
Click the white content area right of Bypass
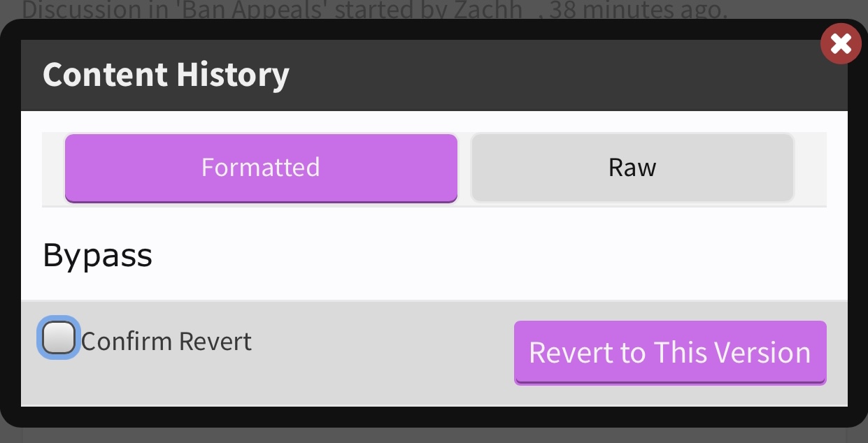(490, 256)
